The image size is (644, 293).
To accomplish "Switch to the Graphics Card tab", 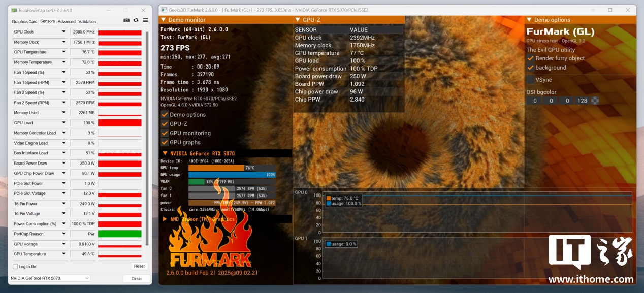I will tap(24, 21).
